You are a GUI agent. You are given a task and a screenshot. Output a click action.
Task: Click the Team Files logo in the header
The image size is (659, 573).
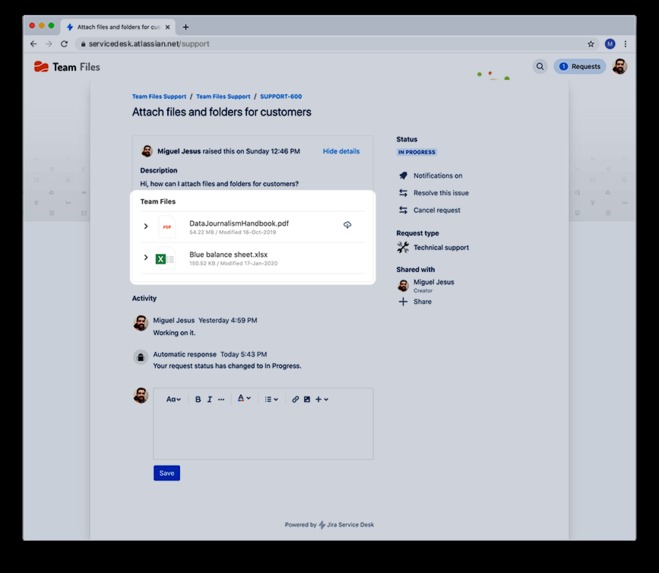[67, 67]
